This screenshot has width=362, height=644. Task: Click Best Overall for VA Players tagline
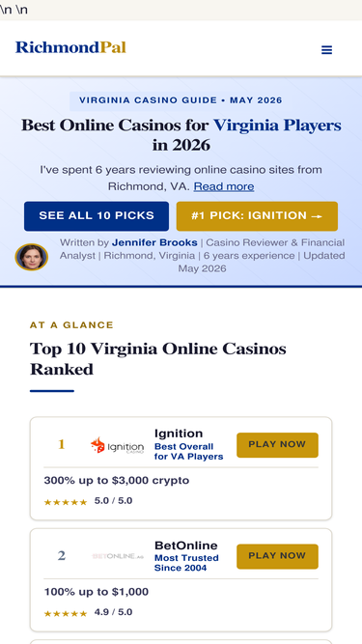coord(189,451)
